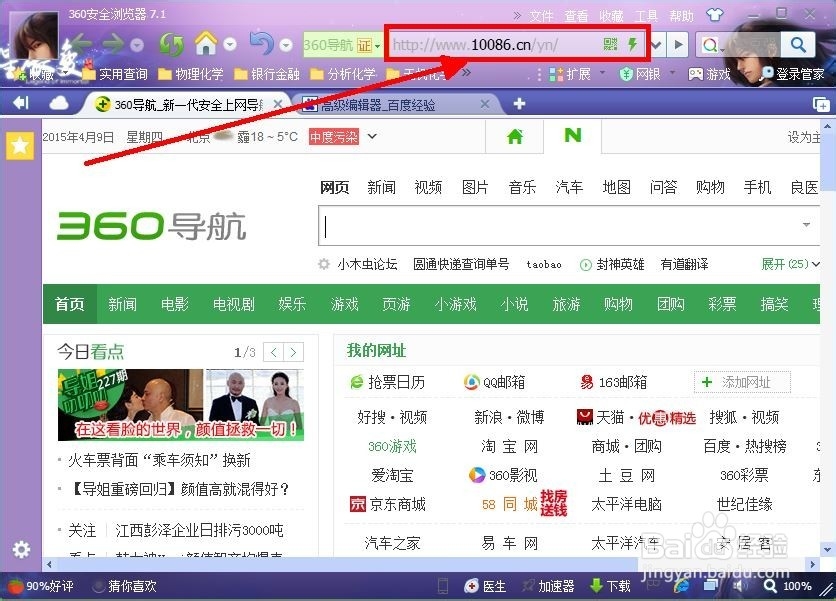Show more bookmarks chevron
The width and height of the screenshot is (836, 601).
[467, 72]
